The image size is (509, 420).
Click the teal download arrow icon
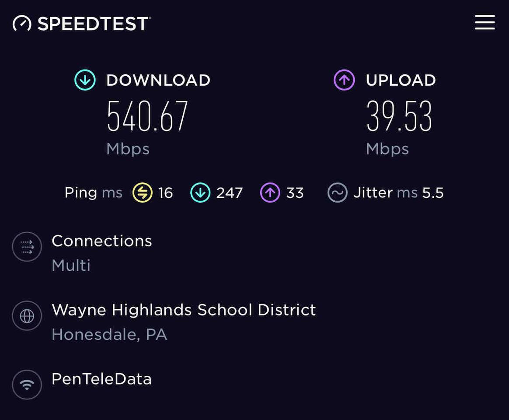tap(85, 80)
